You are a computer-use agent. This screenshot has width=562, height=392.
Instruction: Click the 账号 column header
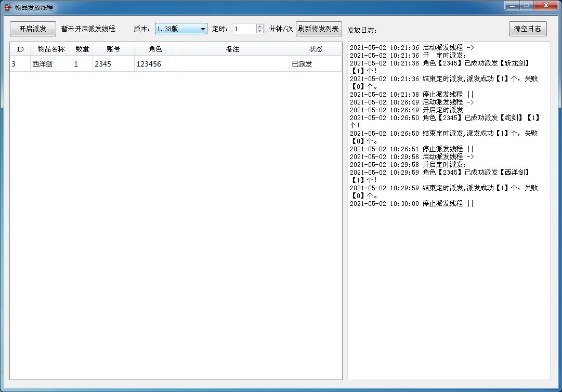pyautogui.click(x=114, y=49)
